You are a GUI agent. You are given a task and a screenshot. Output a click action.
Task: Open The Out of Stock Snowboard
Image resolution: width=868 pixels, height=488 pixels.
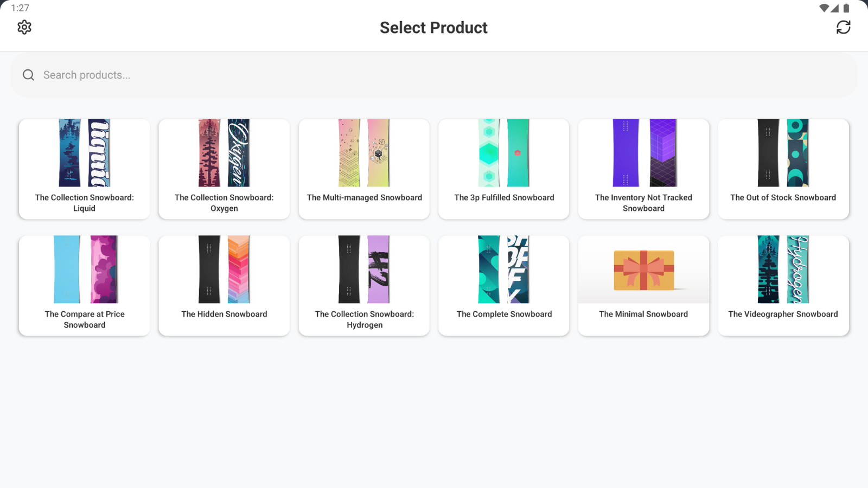(783, 169)
